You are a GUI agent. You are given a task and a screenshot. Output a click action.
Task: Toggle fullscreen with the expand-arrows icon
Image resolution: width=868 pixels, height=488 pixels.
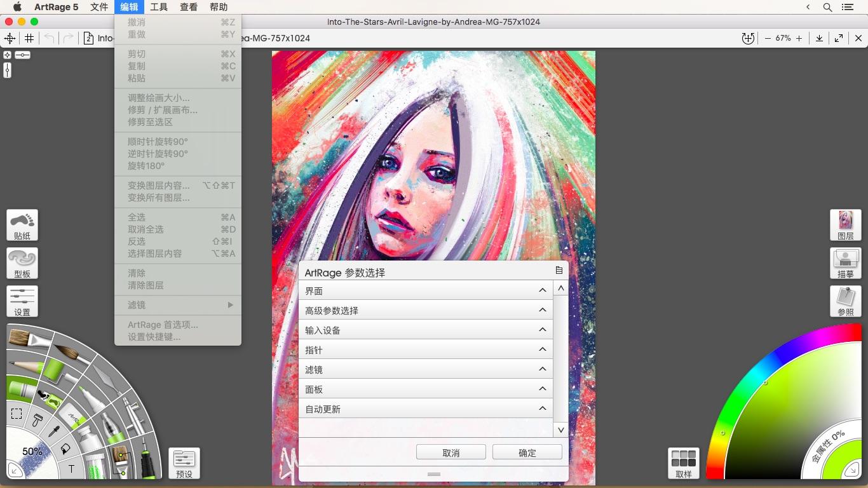coord(839,38)
